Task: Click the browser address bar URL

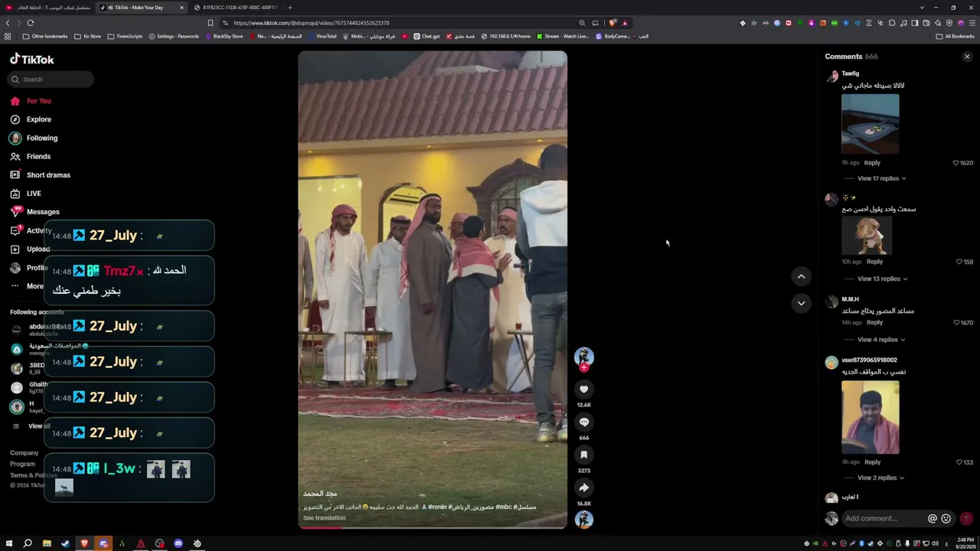Action: pyautogui.click(x=312, y=23)
